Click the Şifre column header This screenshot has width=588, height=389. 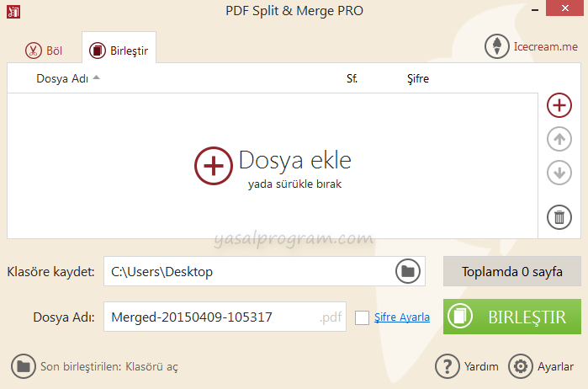click(418, 78)
